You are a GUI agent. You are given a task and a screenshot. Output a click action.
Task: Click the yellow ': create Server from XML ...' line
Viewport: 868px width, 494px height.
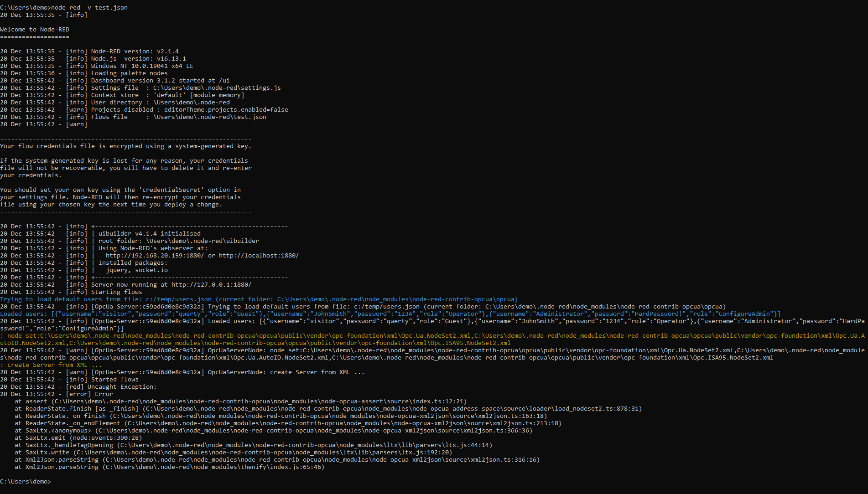click(x=51, y=365)
